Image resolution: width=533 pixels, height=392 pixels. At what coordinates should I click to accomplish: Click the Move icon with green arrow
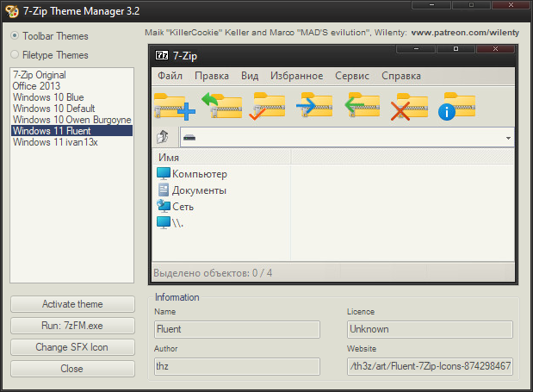pyautogui.click(x=362, y=105)
